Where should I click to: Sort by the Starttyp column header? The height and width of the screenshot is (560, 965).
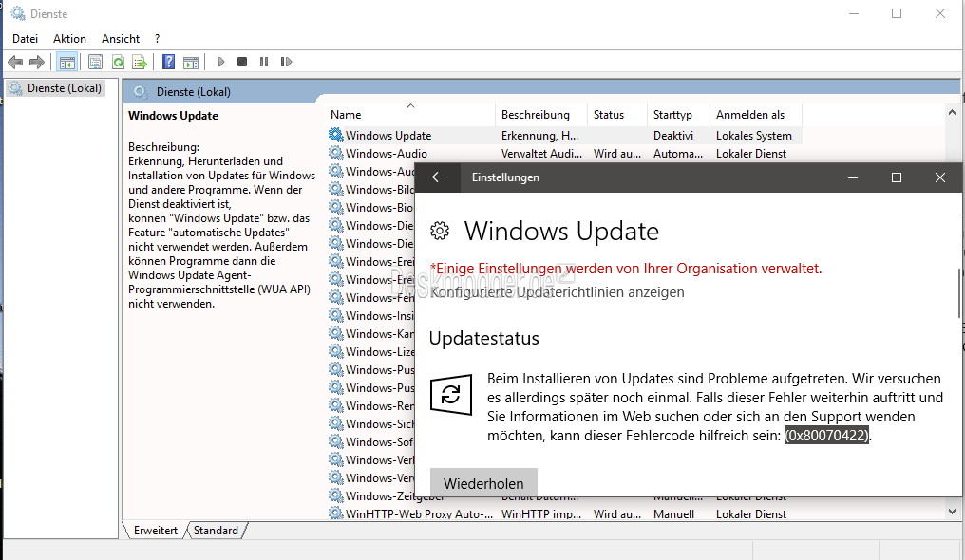(678, 115)
